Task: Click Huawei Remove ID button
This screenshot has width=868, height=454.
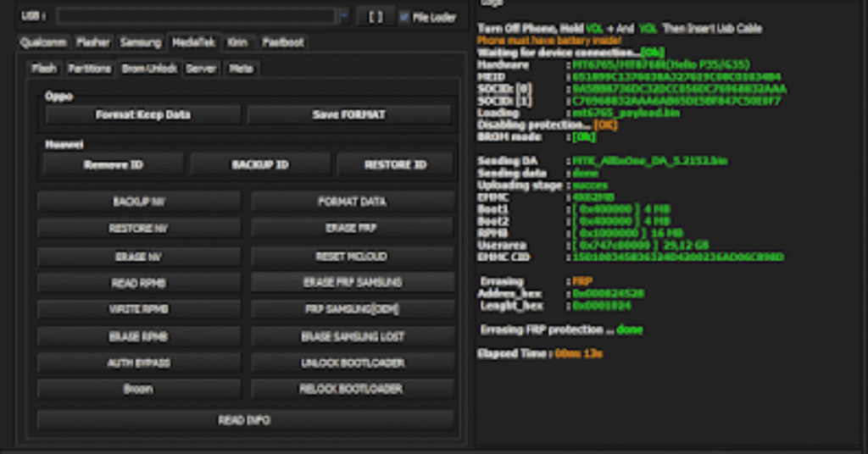Action: point(114,165)
